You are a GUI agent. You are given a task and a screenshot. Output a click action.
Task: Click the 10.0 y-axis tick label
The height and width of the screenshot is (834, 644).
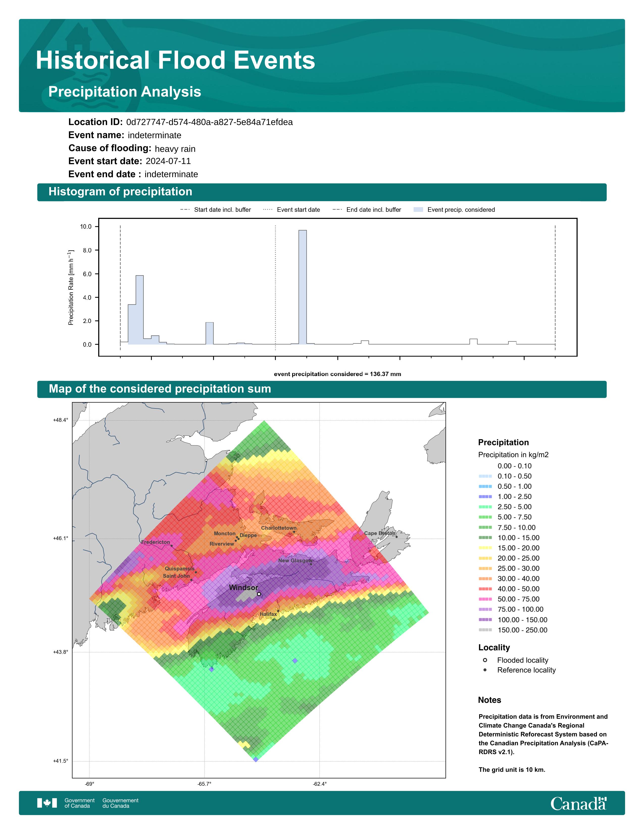click(86, 227)
